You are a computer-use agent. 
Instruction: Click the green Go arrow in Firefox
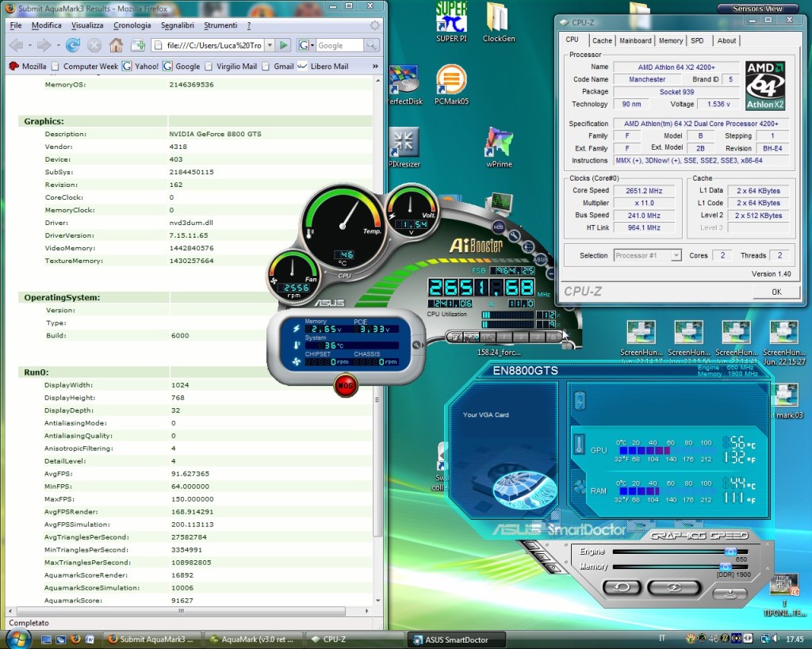click(x=283, y=45)
